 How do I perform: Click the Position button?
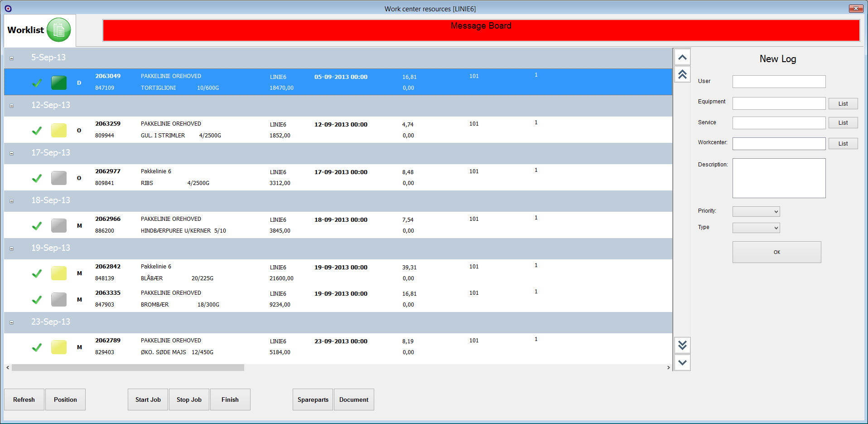(x=65, y=400)
